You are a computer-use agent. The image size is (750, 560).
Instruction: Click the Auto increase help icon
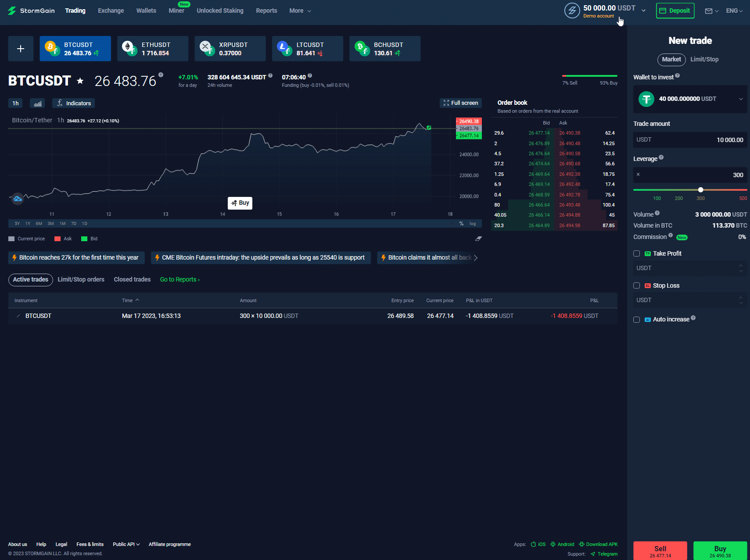pyautogui.click(x=693, y=318)
